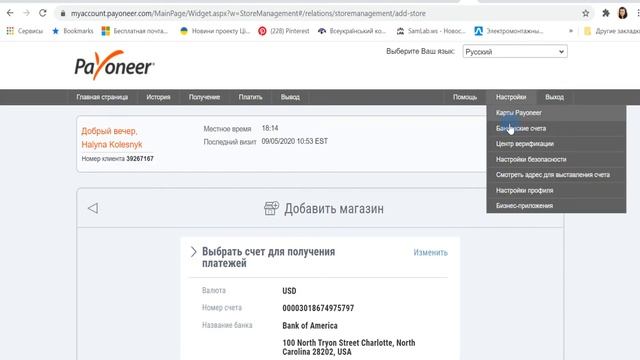Select Карты Payoneer in dropdown menu
Image resolution: width=640 pixels, height=360 pixels.
(556, 113)
